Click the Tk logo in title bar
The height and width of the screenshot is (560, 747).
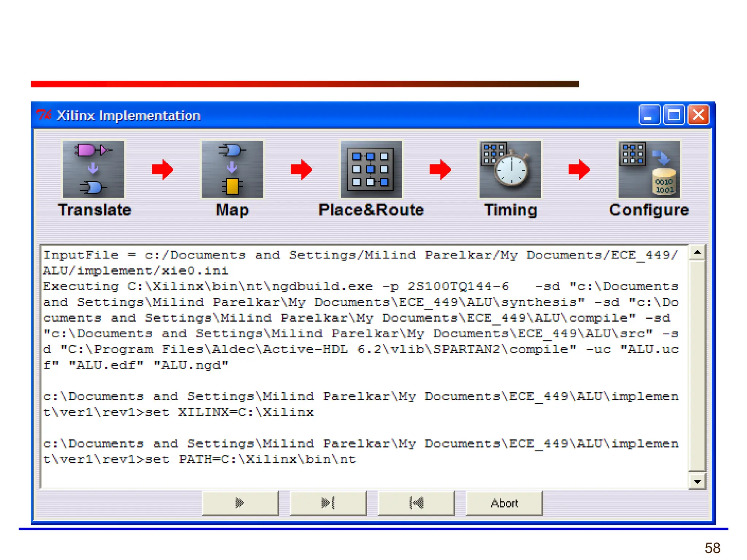(44, 115)
